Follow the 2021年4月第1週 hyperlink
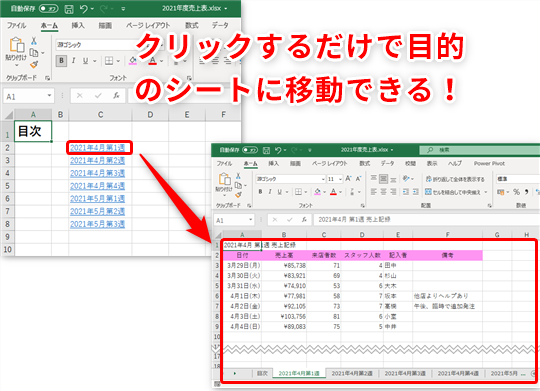The height and width of the screenshot is (391, 540). coord(97,148)
